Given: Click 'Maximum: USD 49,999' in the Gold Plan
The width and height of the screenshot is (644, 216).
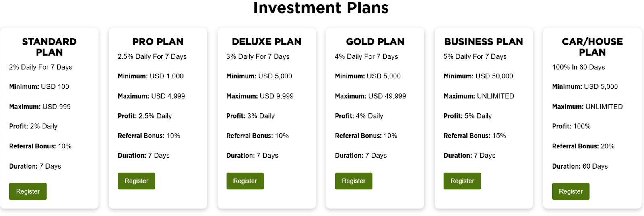Looking at the screenshot, I should pos(370,96).
